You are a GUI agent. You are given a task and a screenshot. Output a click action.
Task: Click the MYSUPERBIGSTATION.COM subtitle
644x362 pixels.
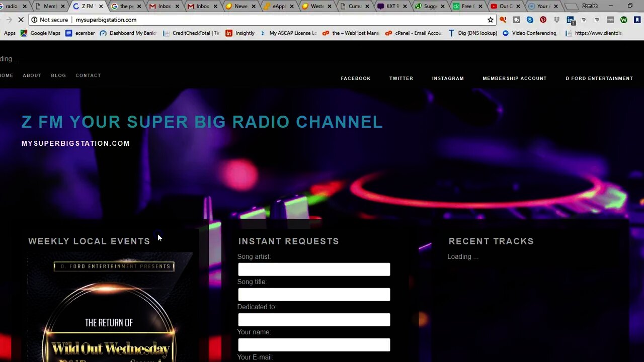75,143
